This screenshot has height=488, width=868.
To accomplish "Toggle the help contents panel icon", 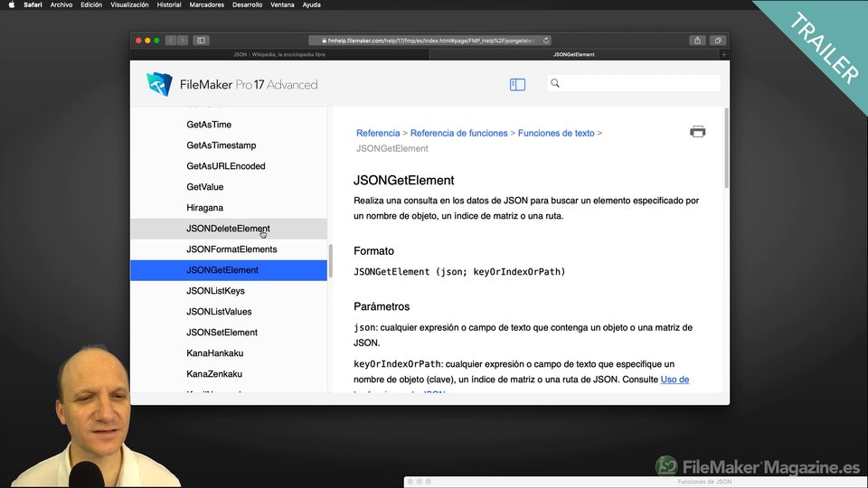I will (x=517, y=84).
